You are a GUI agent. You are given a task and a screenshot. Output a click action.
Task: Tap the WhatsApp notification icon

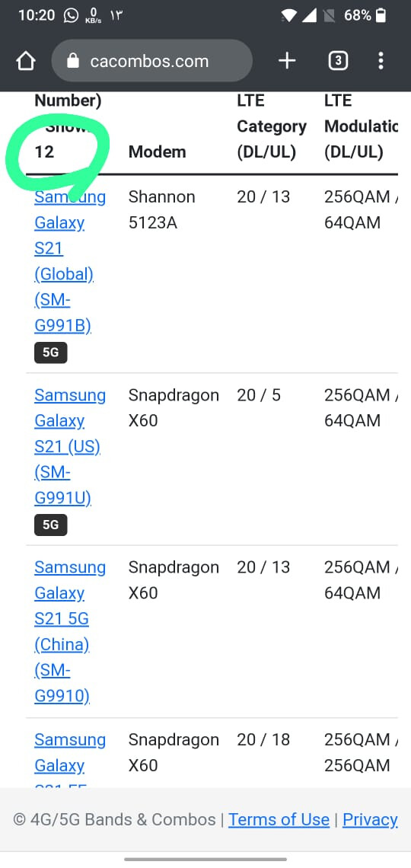click(x=71, y=15)
